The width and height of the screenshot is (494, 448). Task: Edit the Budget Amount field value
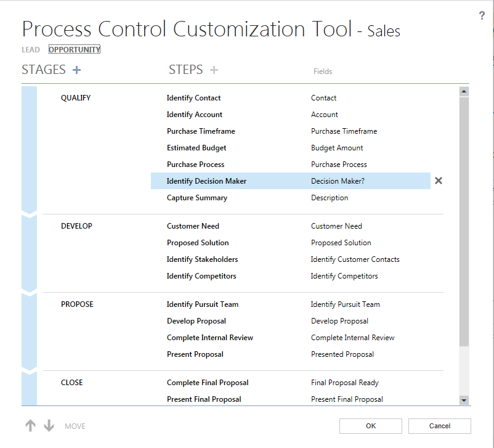(x=337, y=148)
